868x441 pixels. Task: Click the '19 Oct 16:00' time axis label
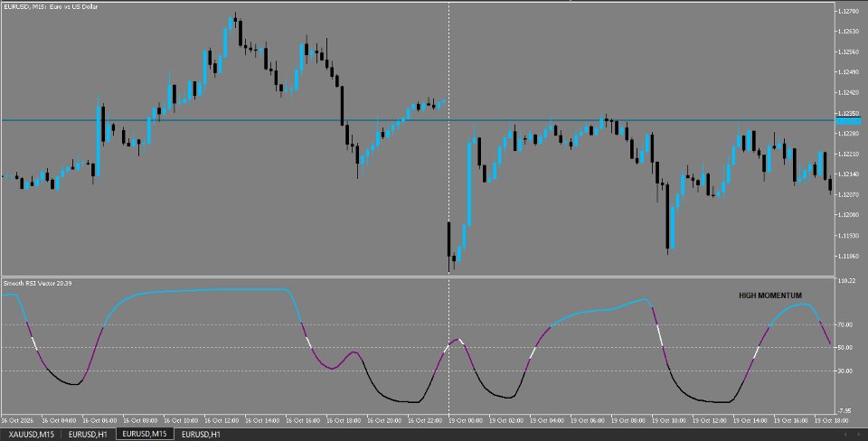click(x=791, y=420)
